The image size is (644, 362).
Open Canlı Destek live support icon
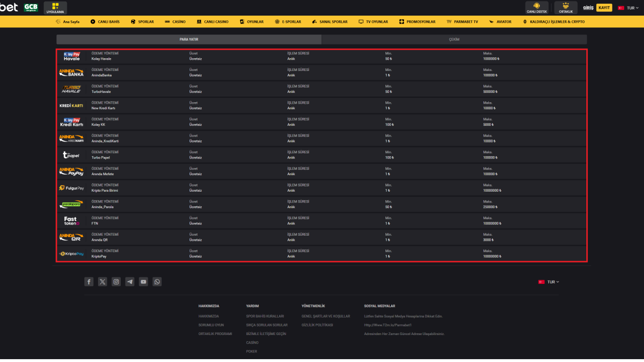537,8
